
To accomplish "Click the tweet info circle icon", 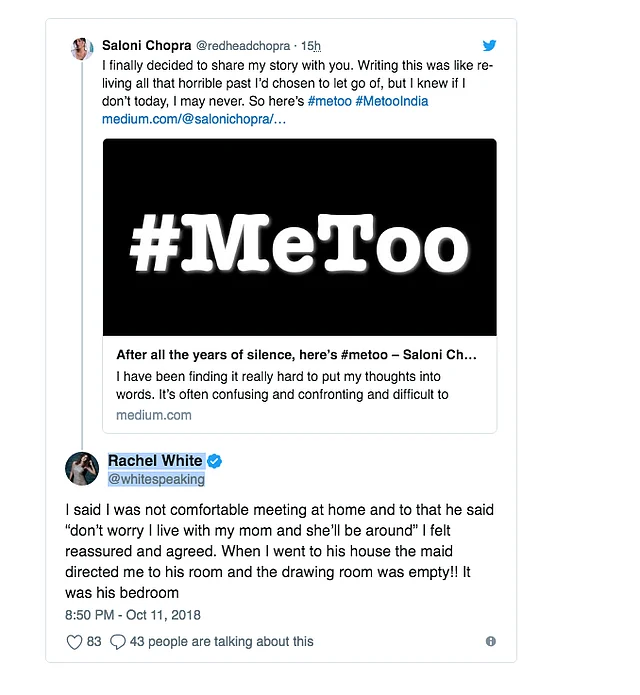I will 491,641.
